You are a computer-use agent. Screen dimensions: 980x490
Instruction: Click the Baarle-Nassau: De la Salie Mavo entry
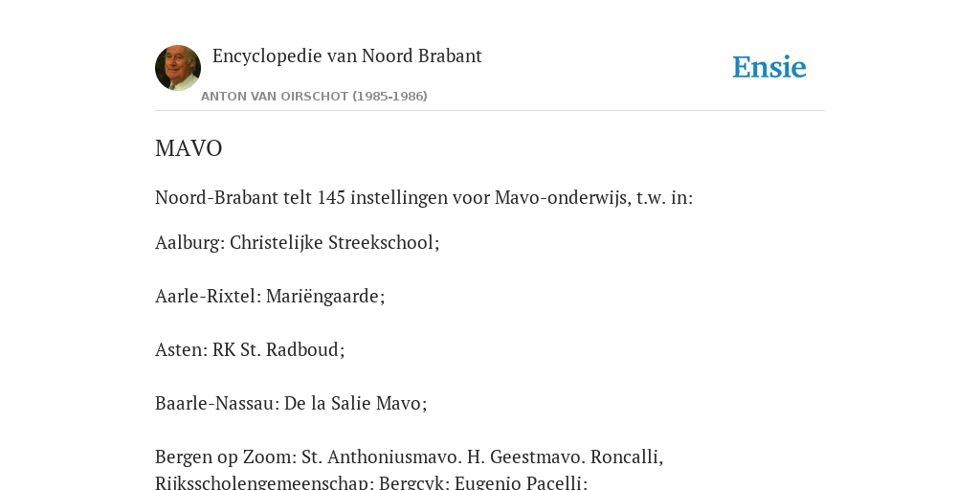tap(291, 403)
